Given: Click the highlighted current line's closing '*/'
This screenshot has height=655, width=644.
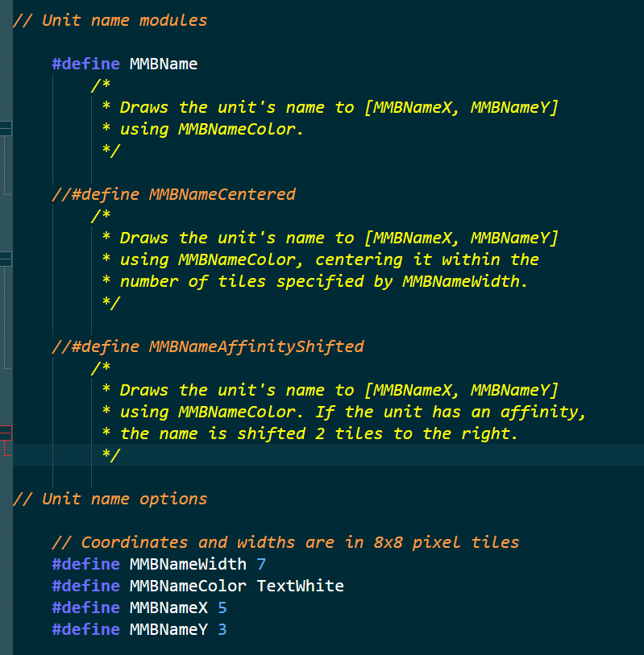Looking at the screenshot, I should coord(110,455).
